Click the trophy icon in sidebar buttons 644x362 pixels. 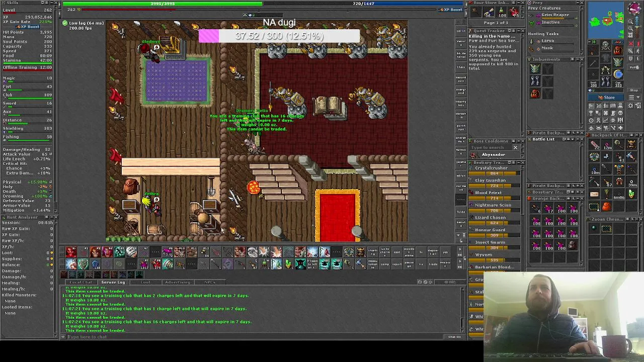(591, 113)
